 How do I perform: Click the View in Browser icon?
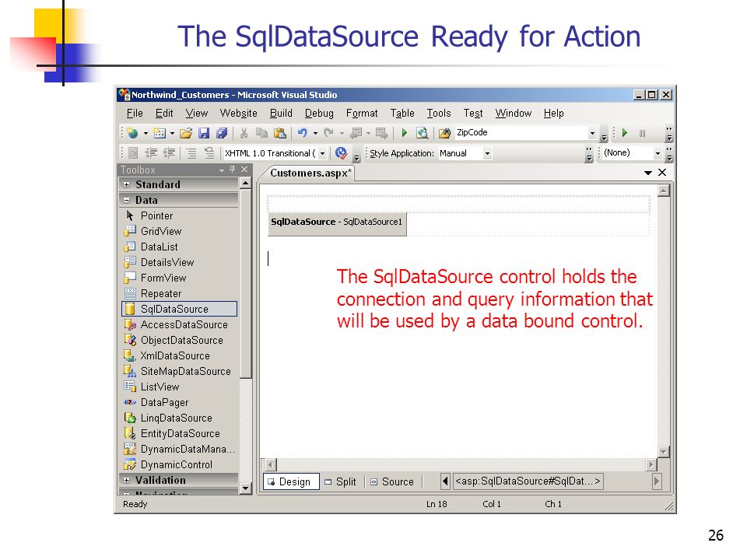point(422,133)
